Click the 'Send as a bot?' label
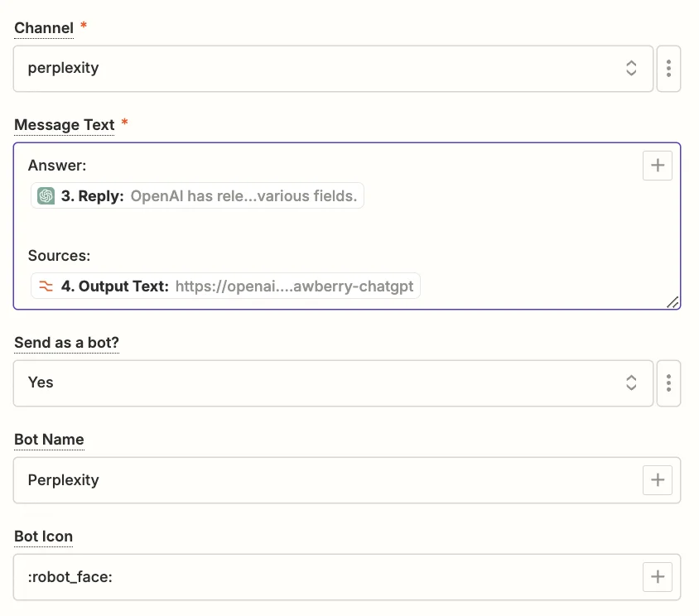 [66, 342]
